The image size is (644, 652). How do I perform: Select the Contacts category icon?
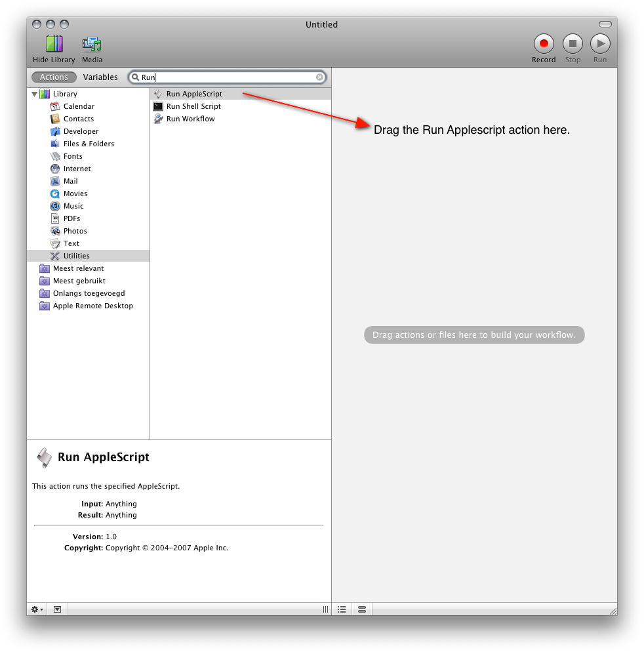point(55,119)
